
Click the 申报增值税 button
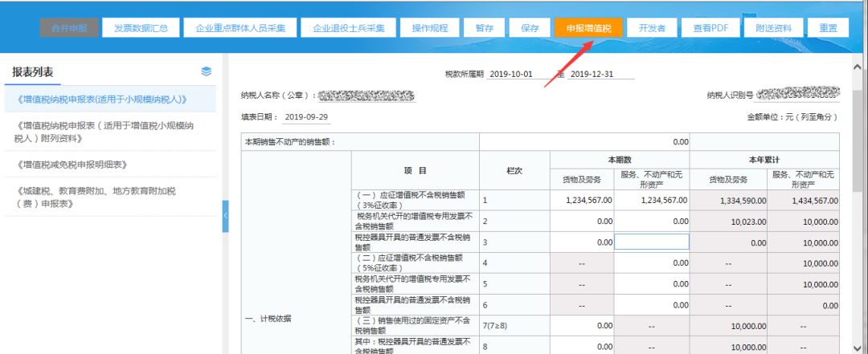(588, 27)
